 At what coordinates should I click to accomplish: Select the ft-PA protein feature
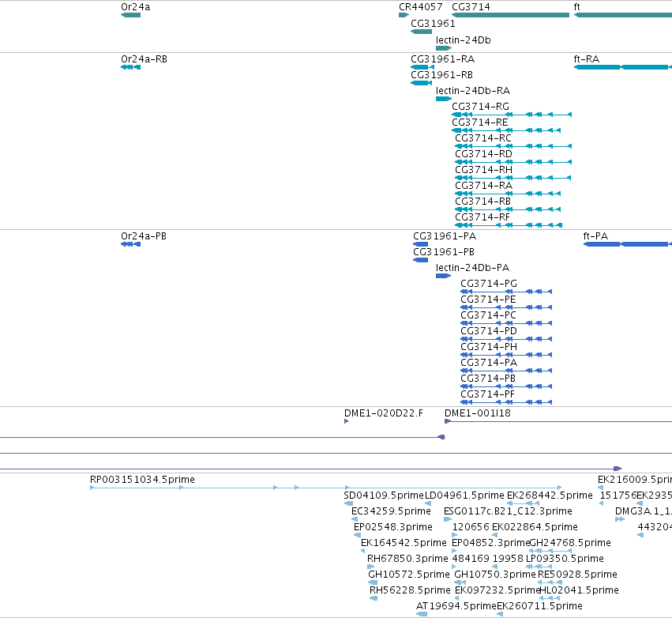point(628,244)
